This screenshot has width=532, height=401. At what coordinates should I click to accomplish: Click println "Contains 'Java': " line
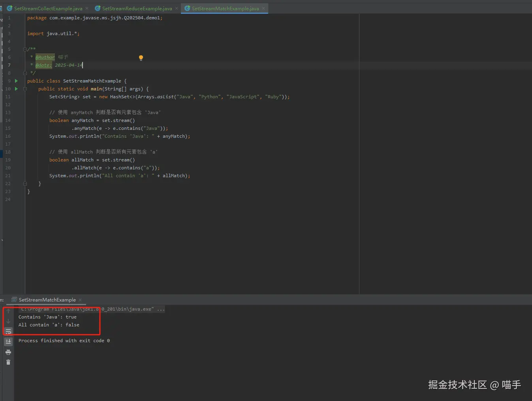click(x=120, y=136)
